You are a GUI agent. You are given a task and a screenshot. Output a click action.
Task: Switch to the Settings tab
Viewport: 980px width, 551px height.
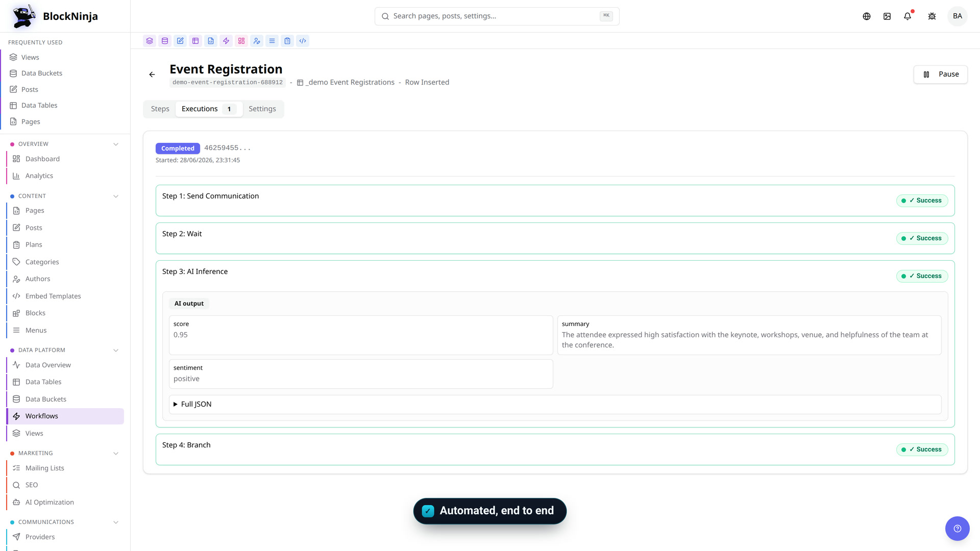click(262, 109)
